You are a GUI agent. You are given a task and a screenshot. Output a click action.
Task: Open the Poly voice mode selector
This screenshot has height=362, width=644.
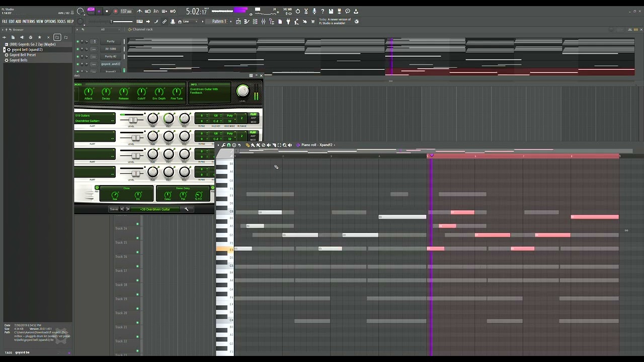tap(229, 116)
